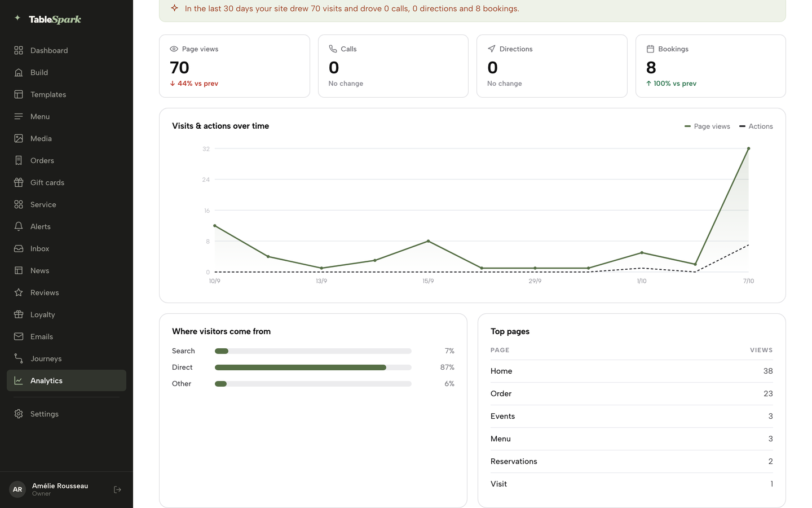This screenshot has width=812, height=508.
Task: Click the 'Where visitors come from' heading
Action: (221, 331)
